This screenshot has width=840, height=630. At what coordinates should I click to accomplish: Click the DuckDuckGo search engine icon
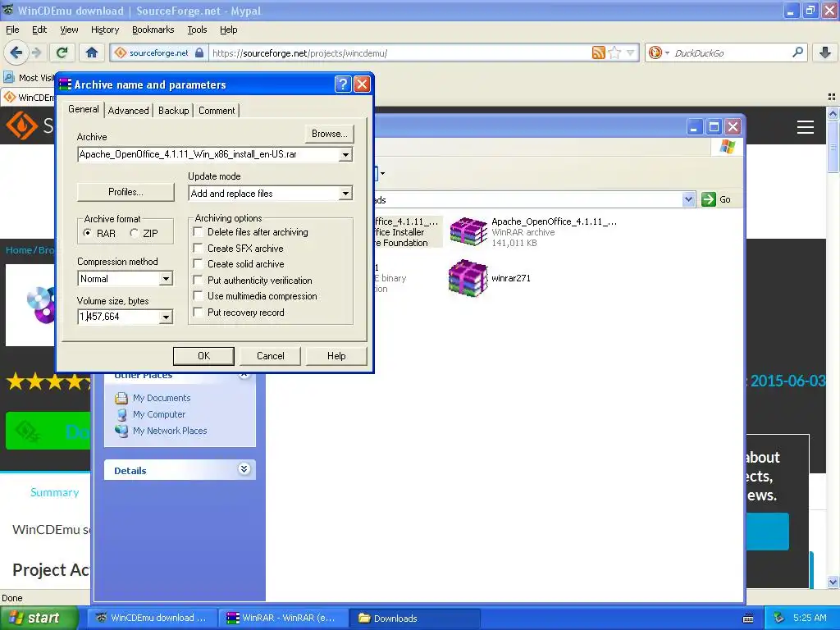click(x=655, y=52)
